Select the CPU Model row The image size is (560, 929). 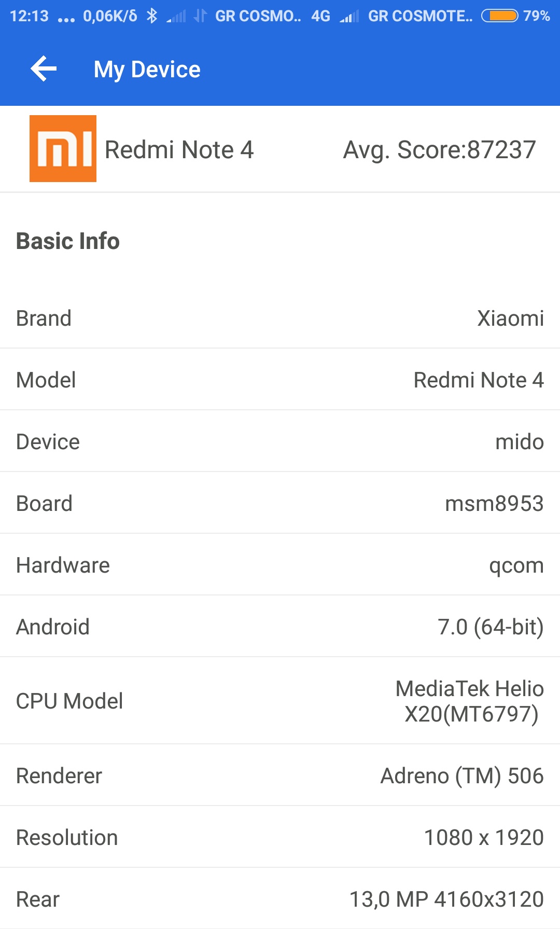[x=280, y=701]
